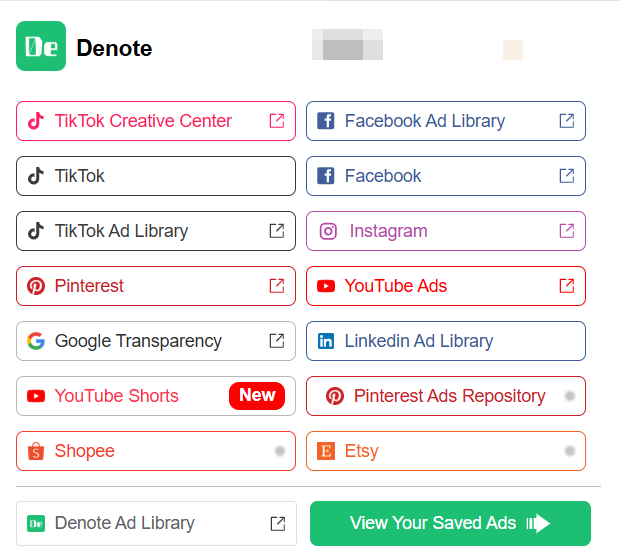Click the Denote logo icon

point(41,47)
